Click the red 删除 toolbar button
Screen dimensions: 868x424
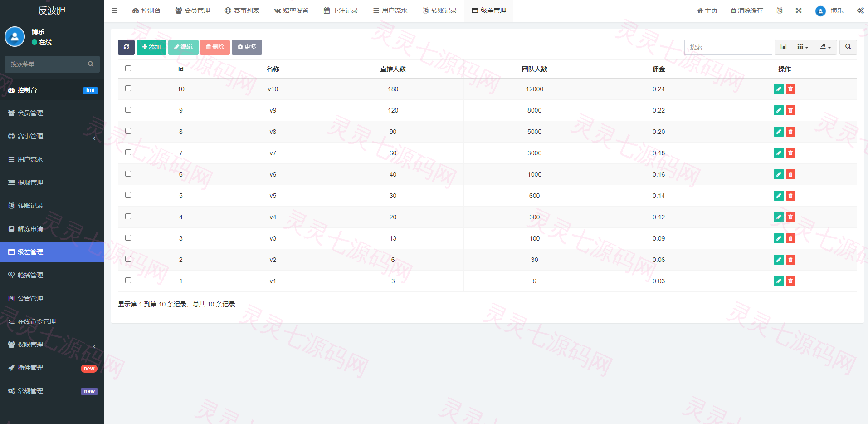tap(215, 47)
